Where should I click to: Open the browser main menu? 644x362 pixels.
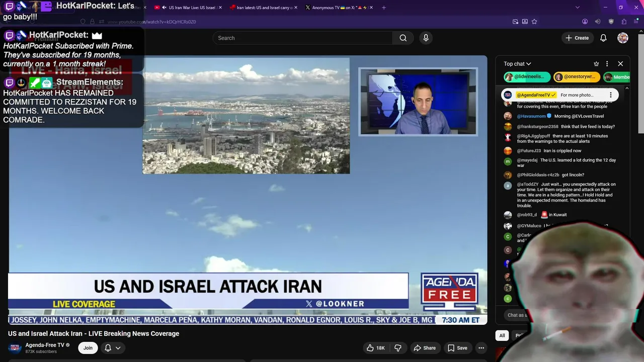[x=636, y=22]
